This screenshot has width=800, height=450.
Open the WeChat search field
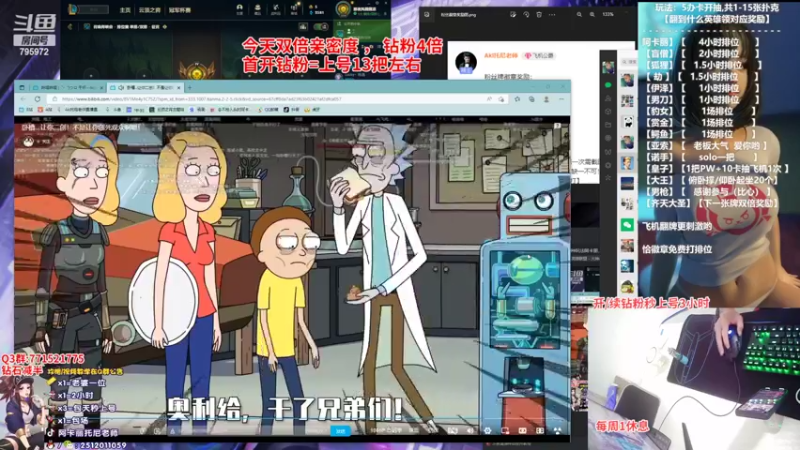(x=629, y=62)
